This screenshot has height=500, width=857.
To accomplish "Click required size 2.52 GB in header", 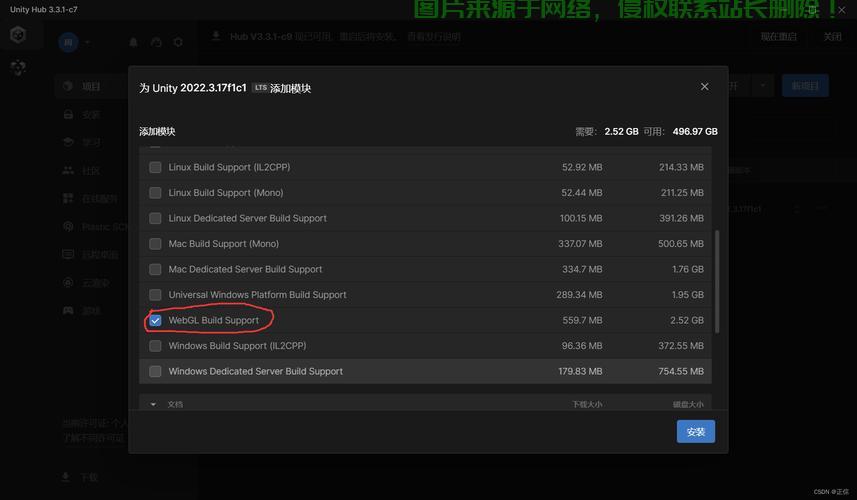I will (621, 131).
